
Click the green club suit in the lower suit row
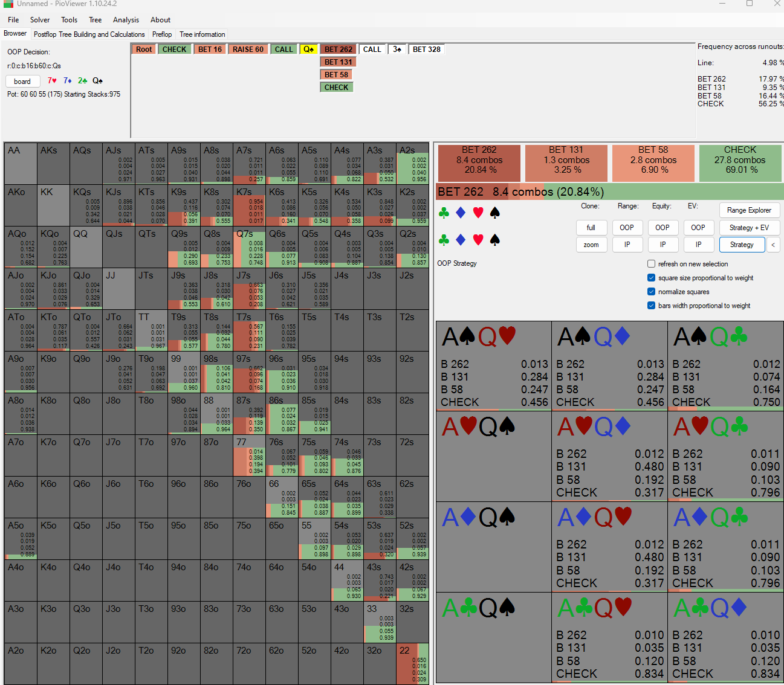(x=444, y=240)
